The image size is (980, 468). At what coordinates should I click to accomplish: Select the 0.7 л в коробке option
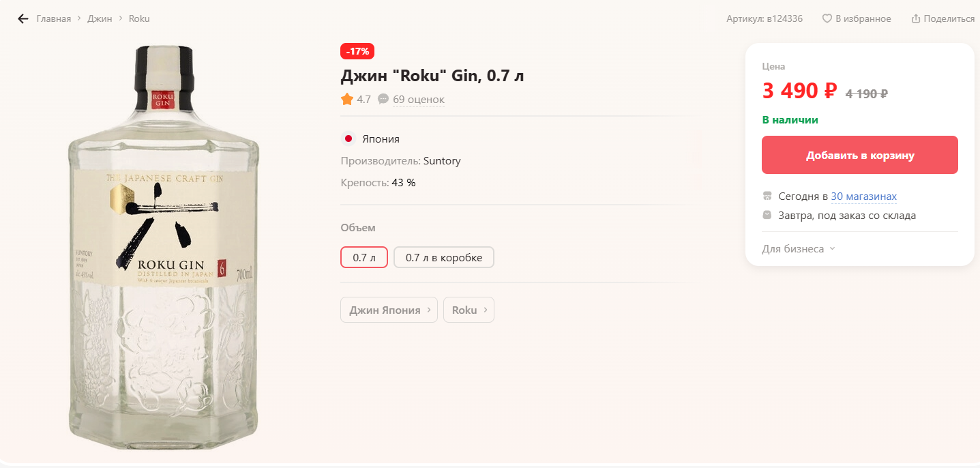point(443,257)
